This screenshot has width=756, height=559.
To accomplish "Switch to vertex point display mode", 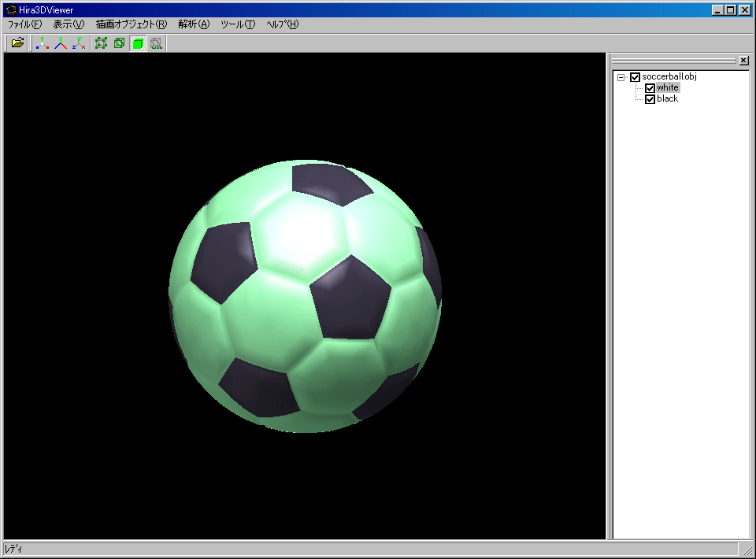I will [x=102, y=43].
